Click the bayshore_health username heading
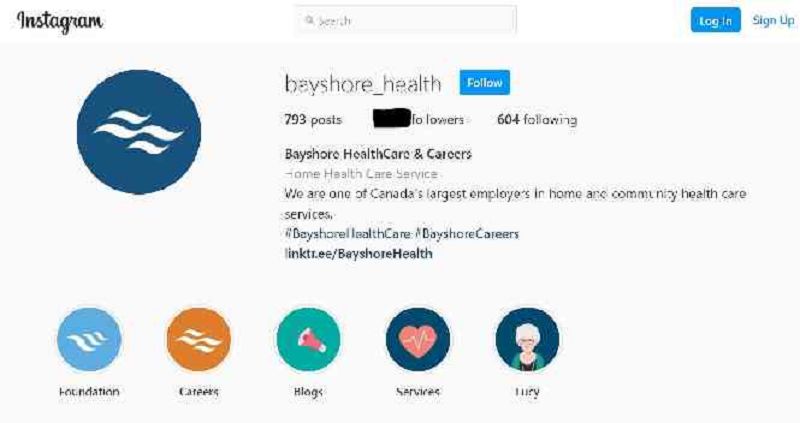This screenshot has height=423, width=800. pyautogui.click(x=363, y=84)
